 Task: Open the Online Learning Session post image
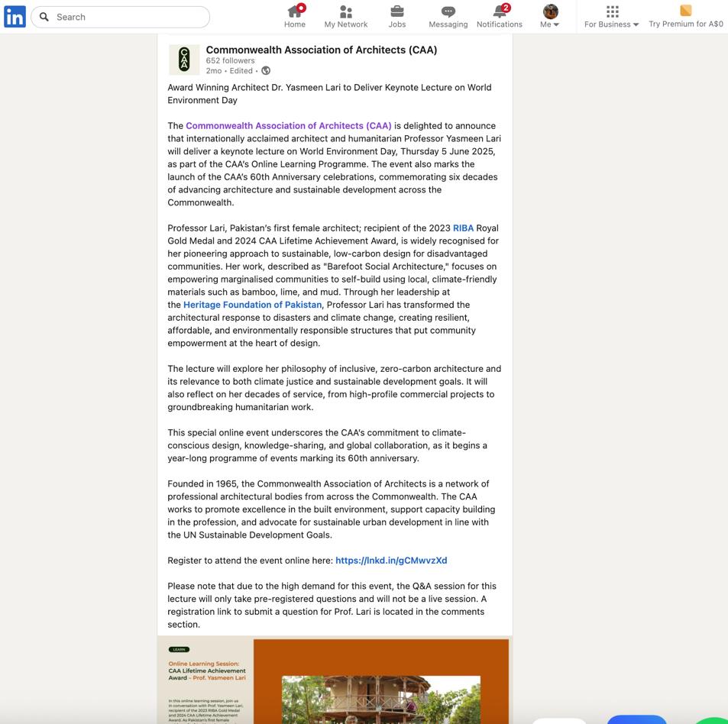[x=335, y=681]
